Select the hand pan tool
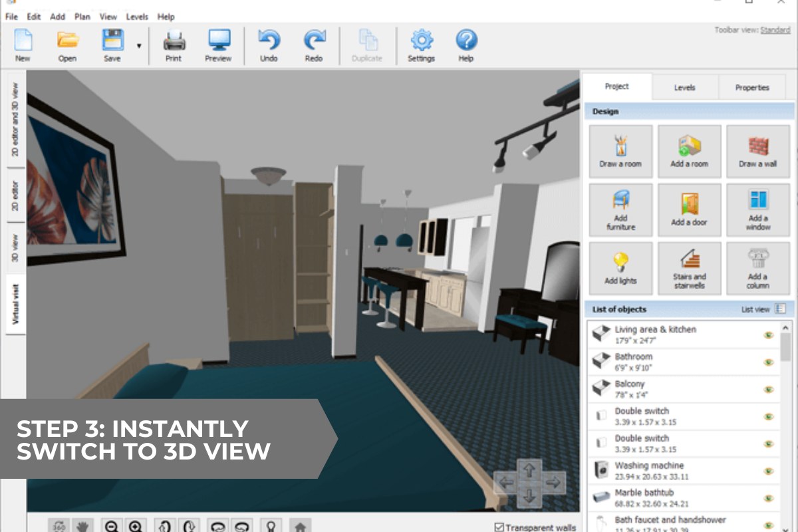Screen dimensions: 798x532 click(83, 527)
